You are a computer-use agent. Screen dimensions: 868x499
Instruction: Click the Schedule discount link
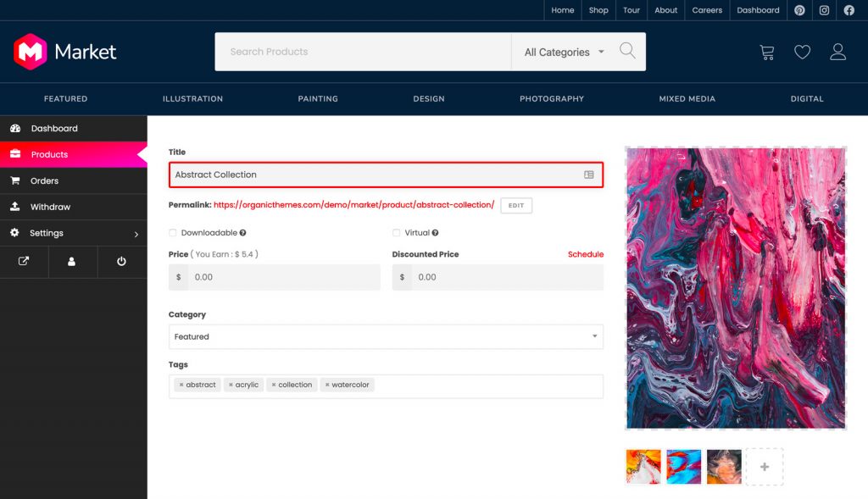click(585, 254)
